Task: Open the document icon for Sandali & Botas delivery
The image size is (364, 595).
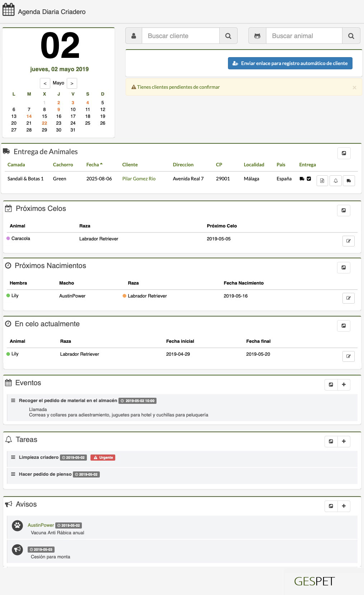Action: [322, 181]
